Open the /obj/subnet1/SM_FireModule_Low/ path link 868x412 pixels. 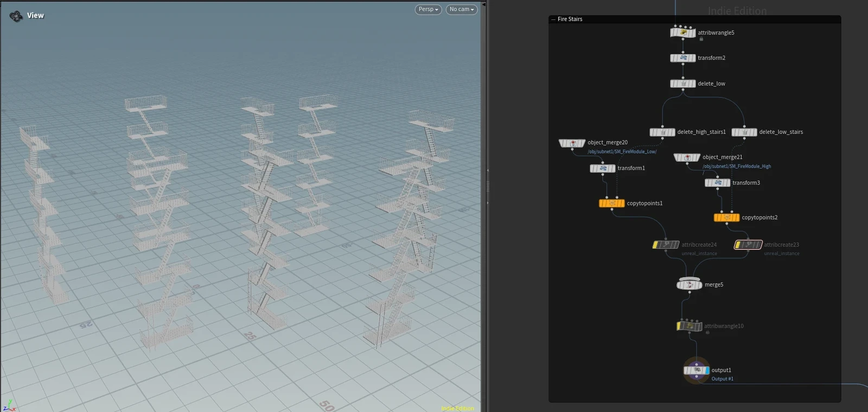tap(622, 151)
